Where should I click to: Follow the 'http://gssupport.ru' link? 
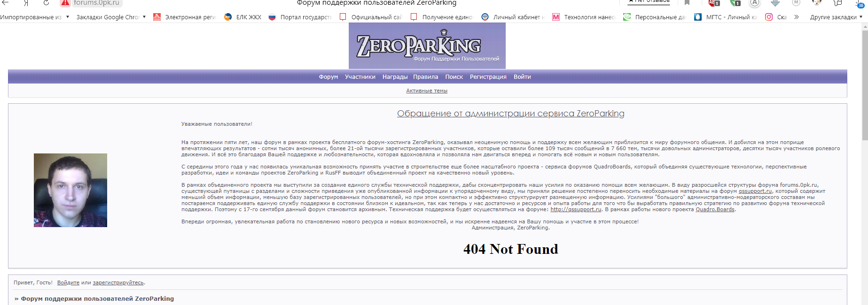pyautogui.click(x=576, y=210)
